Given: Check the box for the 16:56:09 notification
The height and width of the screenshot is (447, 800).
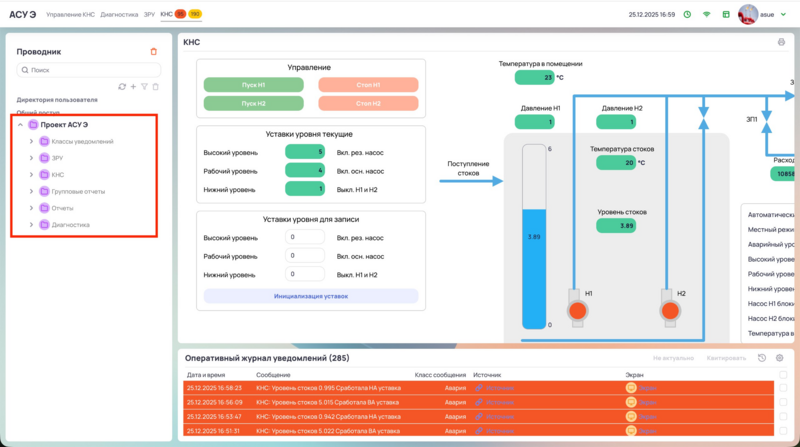Looking at the screenshot, I should click(781, 401).
